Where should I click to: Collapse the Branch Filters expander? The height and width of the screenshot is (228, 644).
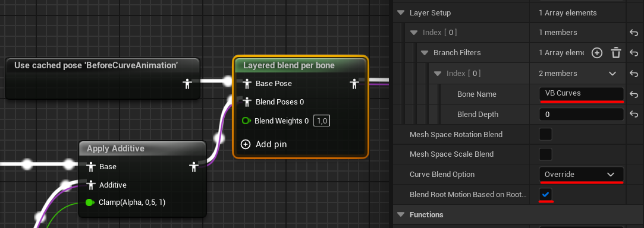[x=425, y=52]
